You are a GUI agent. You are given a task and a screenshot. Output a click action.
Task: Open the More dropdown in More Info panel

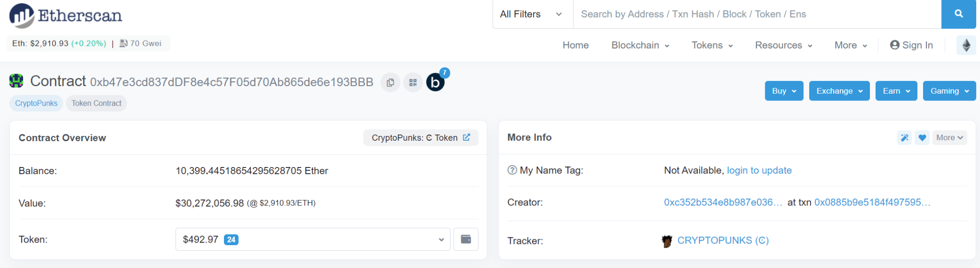coord(949,138)
